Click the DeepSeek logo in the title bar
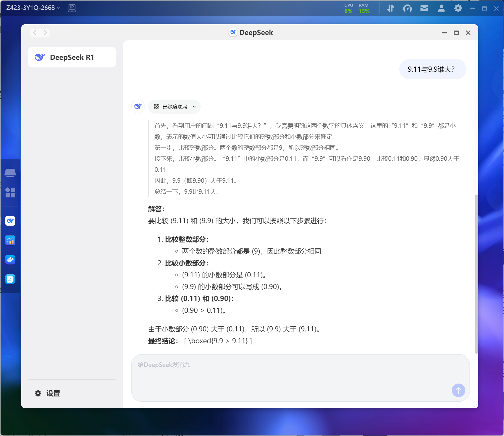 tap(233, 32)
